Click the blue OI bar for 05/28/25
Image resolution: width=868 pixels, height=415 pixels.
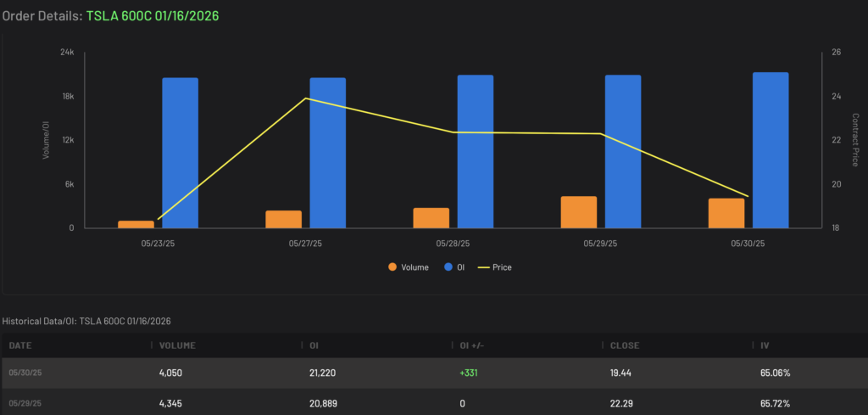(476, 151)
